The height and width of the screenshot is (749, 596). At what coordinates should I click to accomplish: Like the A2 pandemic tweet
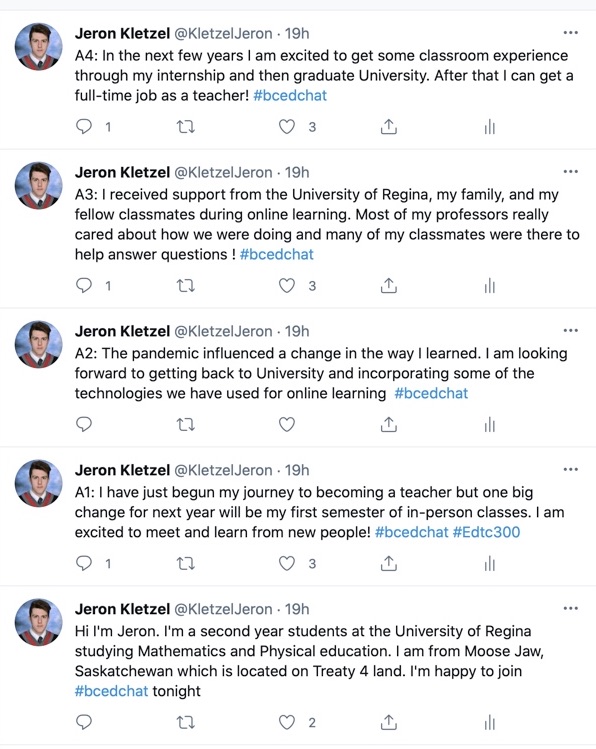click(x=287, y=424)
